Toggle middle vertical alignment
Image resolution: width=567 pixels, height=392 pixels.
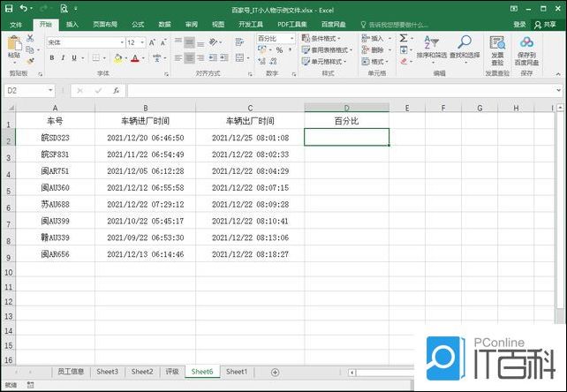click(x=189, y=42)
